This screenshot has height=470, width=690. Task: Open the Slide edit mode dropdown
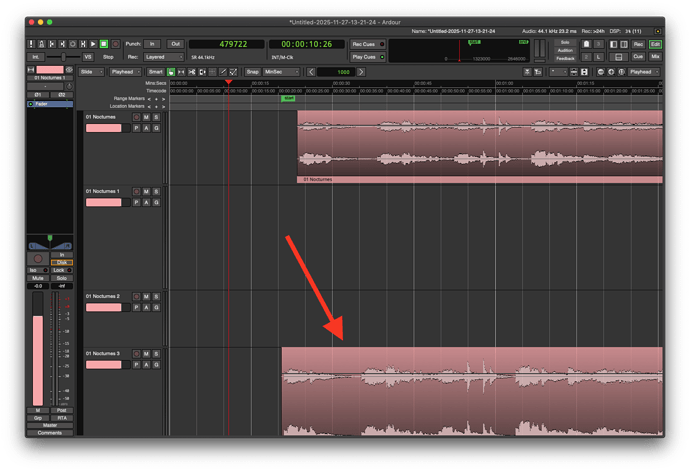[89, 72]
